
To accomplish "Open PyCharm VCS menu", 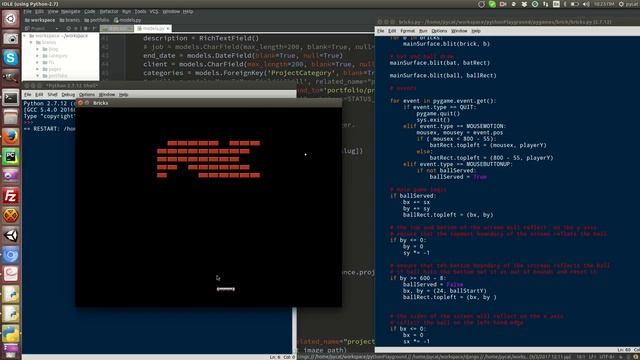I will (154, 11).
